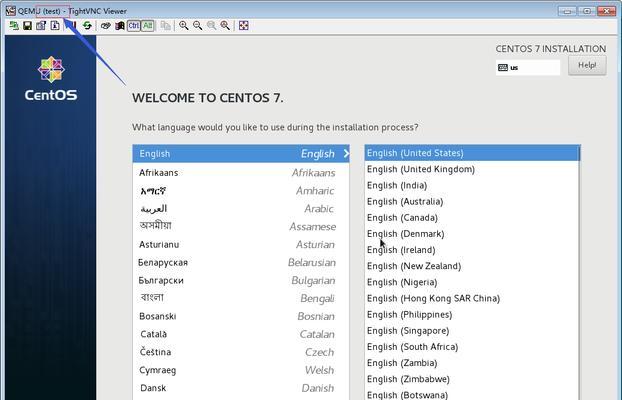Zoom in with magnifier plus icon
The width and height of the screenshot is (622, 400).
184,26
